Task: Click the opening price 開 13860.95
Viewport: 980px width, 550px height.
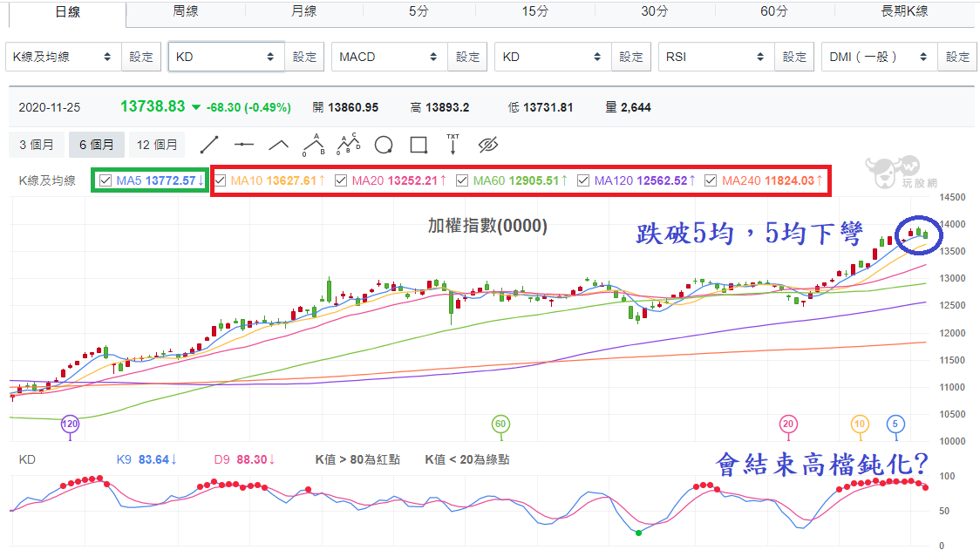Action: [x=345, y=107]
